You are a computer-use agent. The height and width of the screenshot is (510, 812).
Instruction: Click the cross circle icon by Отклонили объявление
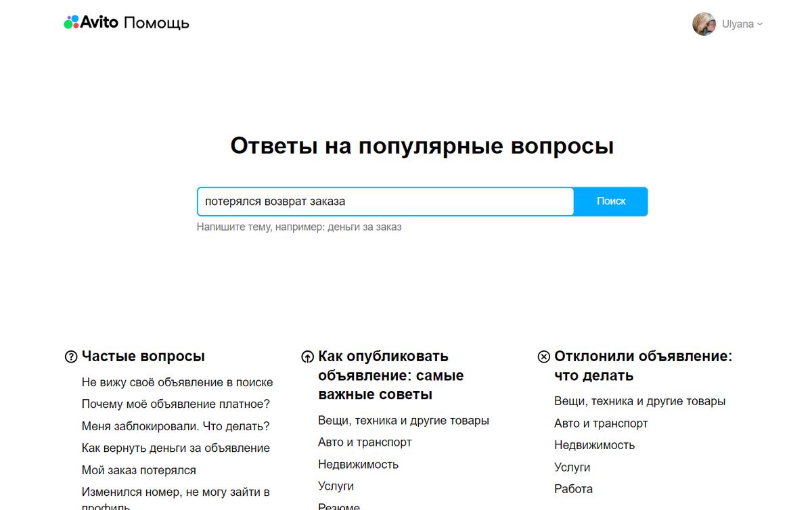point(543,357)
